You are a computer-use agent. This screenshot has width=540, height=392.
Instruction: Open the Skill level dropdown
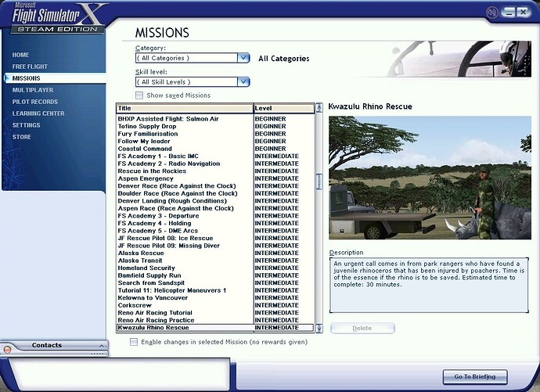(243, 81)
